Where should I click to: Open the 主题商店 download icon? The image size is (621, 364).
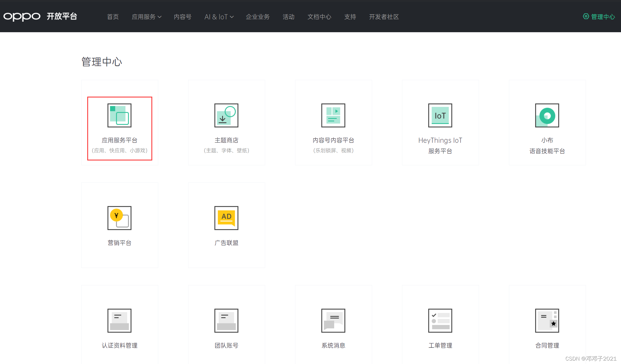click(x=226, y=115)
